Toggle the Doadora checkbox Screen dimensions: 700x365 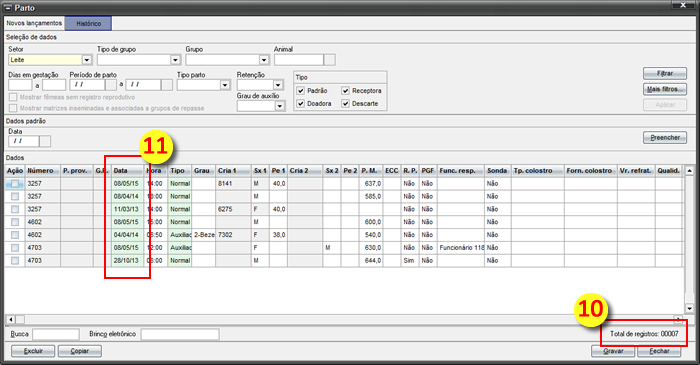pyautogui.click(x=301, y=104)
